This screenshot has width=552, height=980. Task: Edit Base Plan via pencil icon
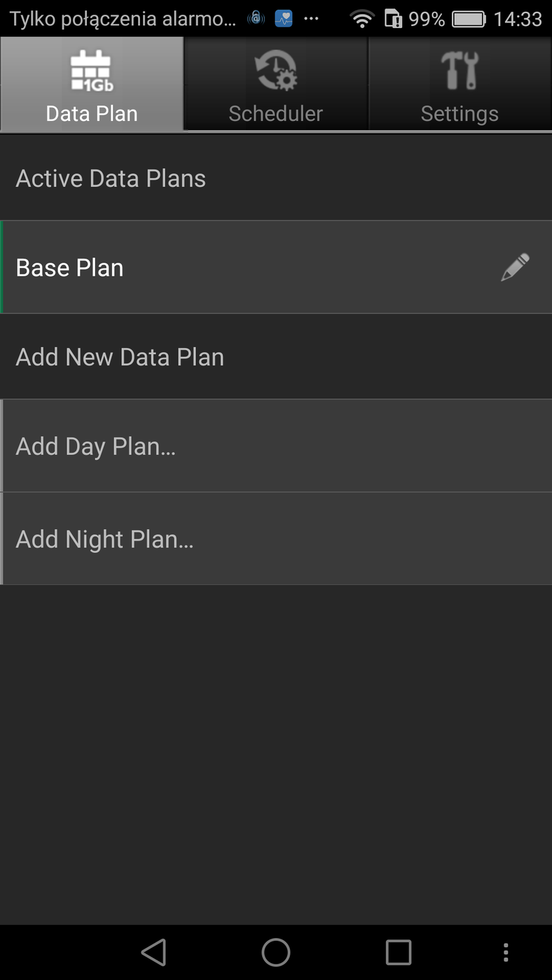click(515, 267)
